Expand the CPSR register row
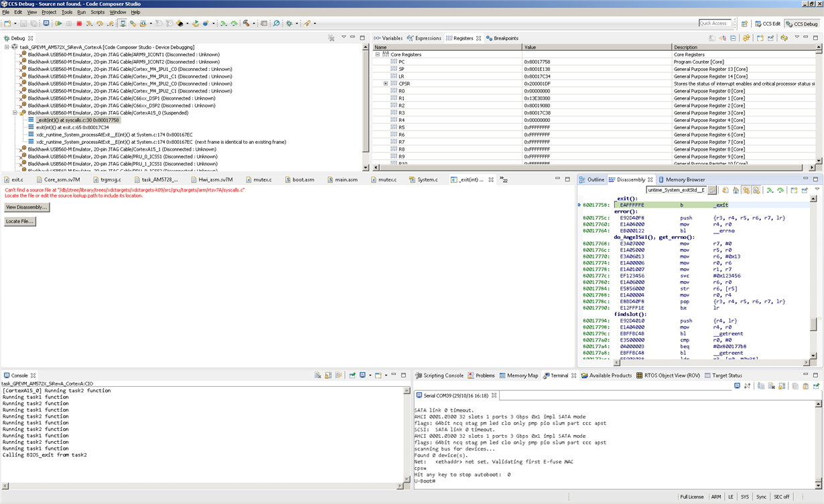Viewport: 824px width, 504px height. click(x=386, y=84)
